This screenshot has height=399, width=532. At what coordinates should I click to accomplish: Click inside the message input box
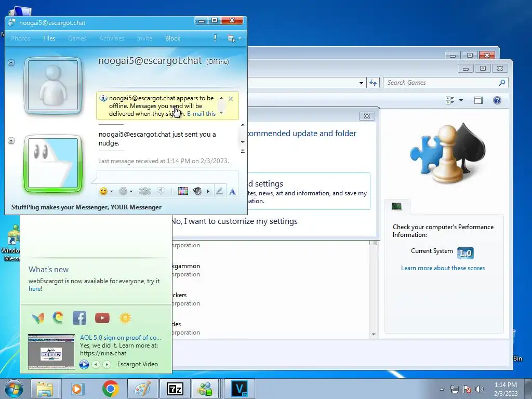(168, 178)
